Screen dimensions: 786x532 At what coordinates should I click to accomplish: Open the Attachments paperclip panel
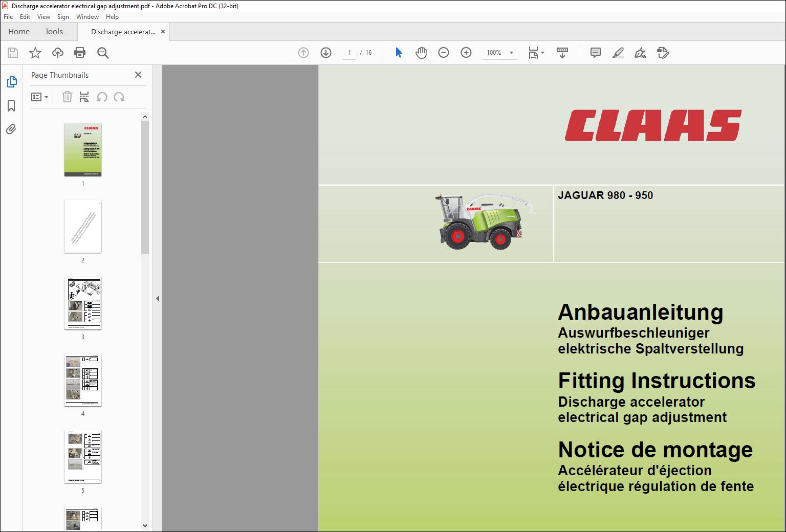click(x=11, y=129)
